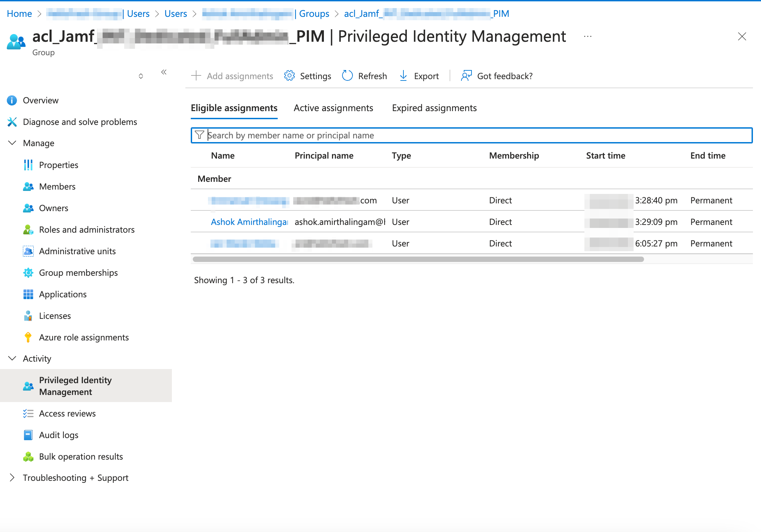The width and height of the screenshot is (761, 532).
Task: Select the Members people icon
Action: (x=28, y=187)
